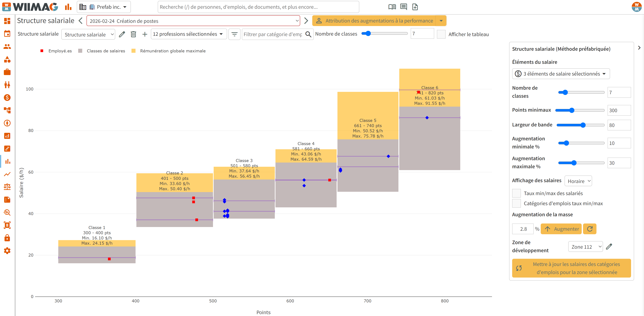Open the user guide book icon
This screenshot has width=644, height=316.
point(392,7)
